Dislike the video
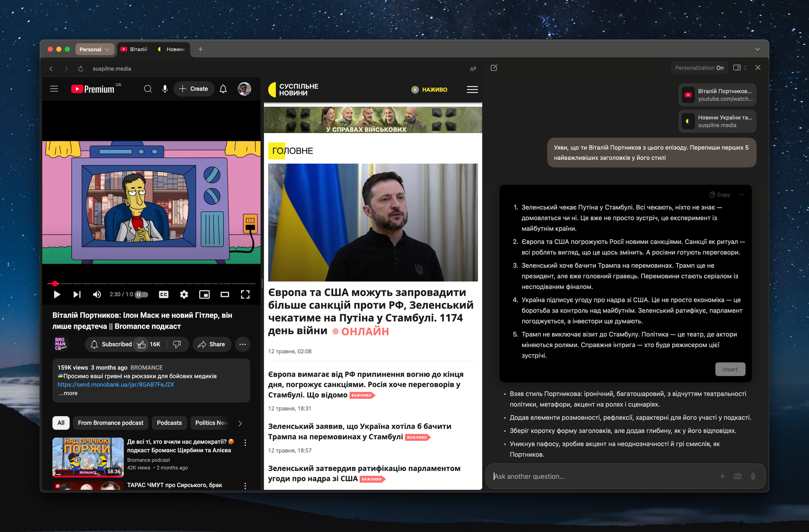Image resolution: width=809 pixels, height=532 pixels. point(177,344)
